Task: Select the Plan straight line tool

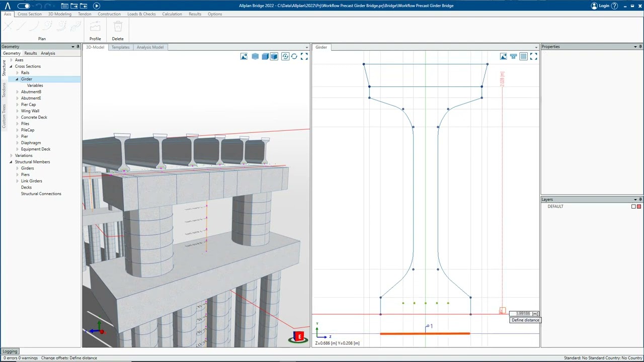Action: tap(20, 26)
